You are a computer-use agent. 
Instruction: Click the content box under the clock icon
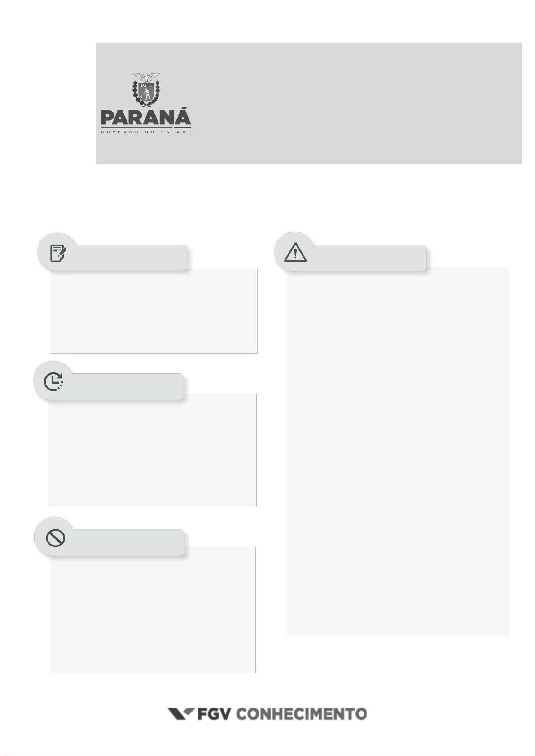tap(152, 452)
